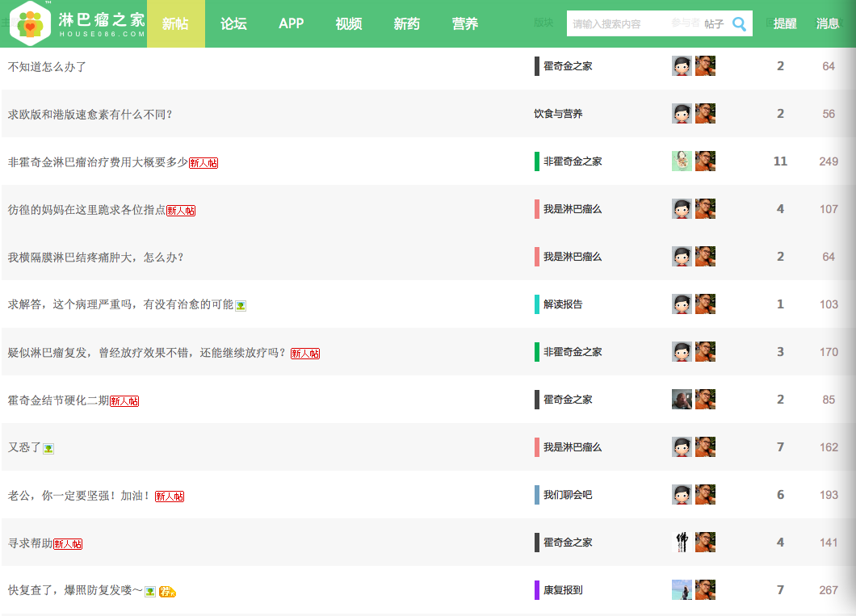The image size is (856, 616).
Task: Click calligraphy author avatar in 寻求帮助 row
Action: 682,542
